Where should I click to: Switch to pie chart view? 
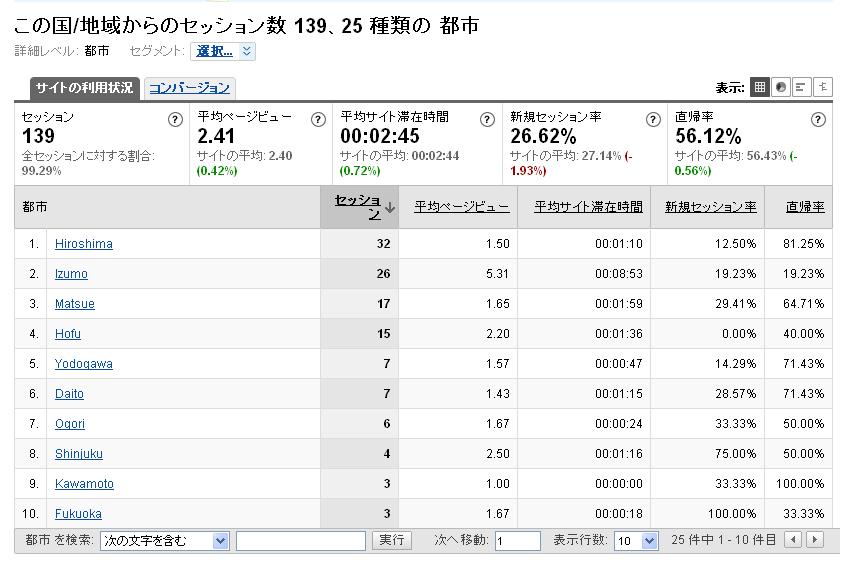point(781,87)
